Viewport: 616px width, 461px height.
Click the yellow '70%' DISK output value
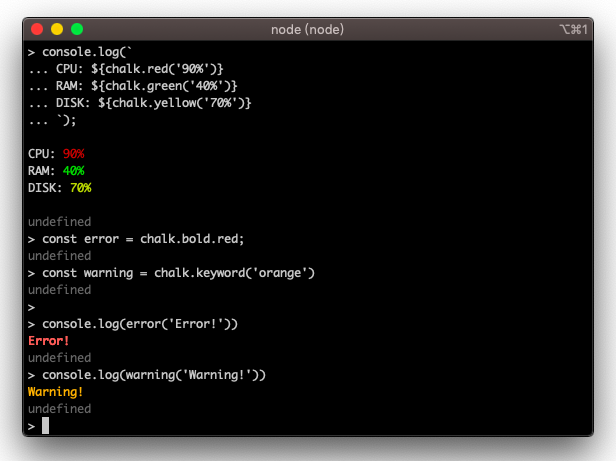[81, 188]
